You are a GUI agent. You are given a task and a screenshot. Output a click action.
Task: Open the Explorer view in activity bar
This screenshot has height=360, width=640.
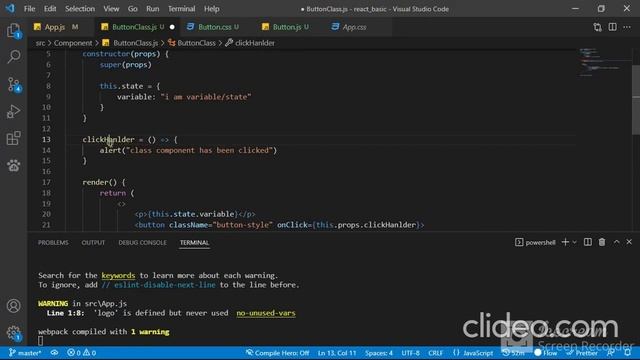(x=13, y=31)
